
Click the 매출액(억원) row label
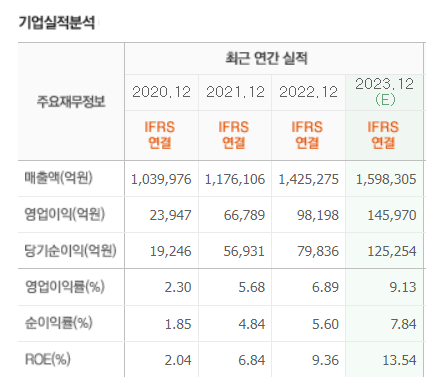tap(58, 178)
